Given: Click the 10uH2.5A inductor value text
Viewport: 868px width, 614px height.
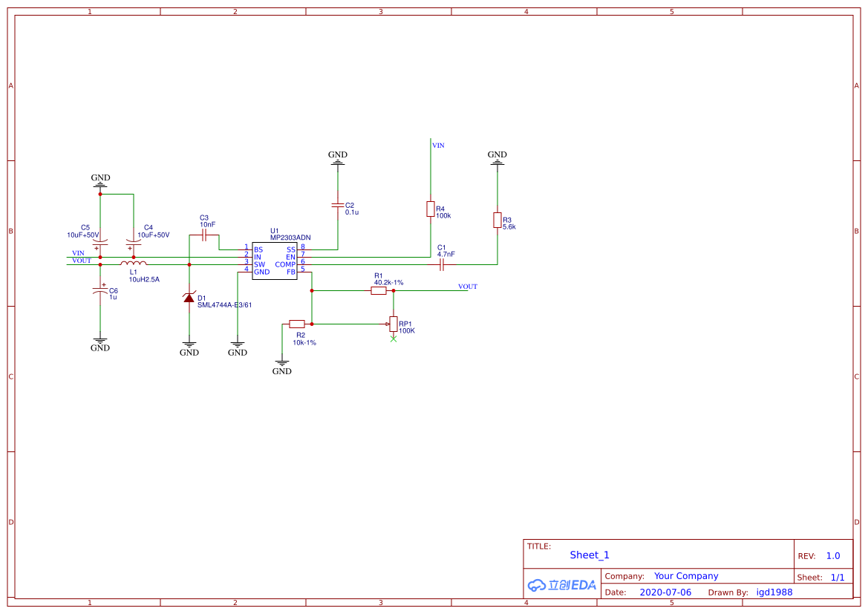Looking at the screenshot, I should pos(145,280).
